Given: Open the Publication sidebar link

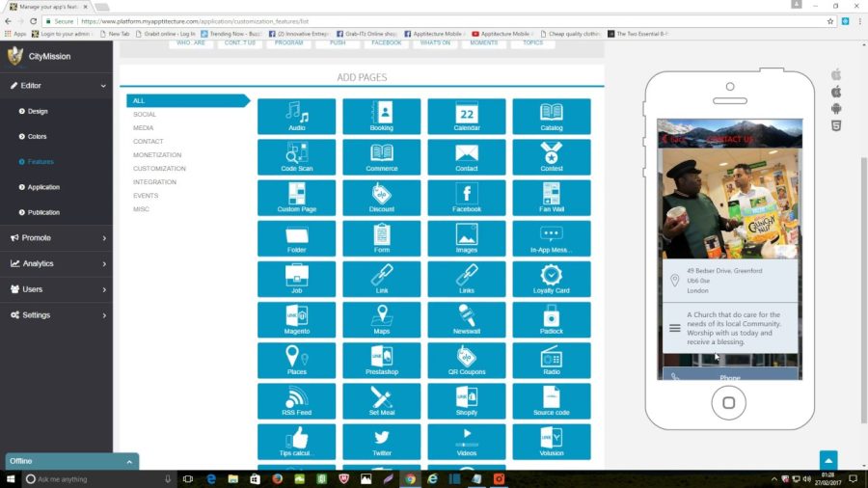Looking at the screenshot, I should 43,212.
